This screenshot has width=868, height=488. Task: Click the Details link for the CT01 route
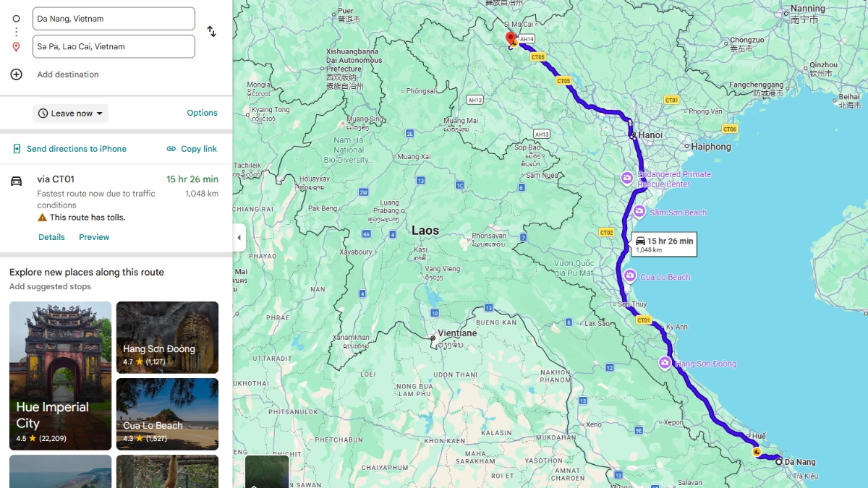51,236
